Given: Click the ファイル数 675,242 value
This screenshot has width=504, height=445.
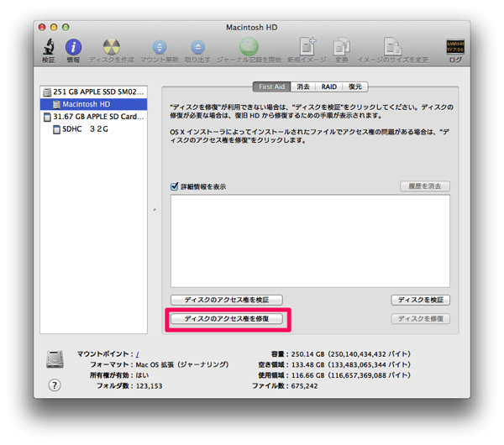Looking at the screenshot, I should click(304, 386).
